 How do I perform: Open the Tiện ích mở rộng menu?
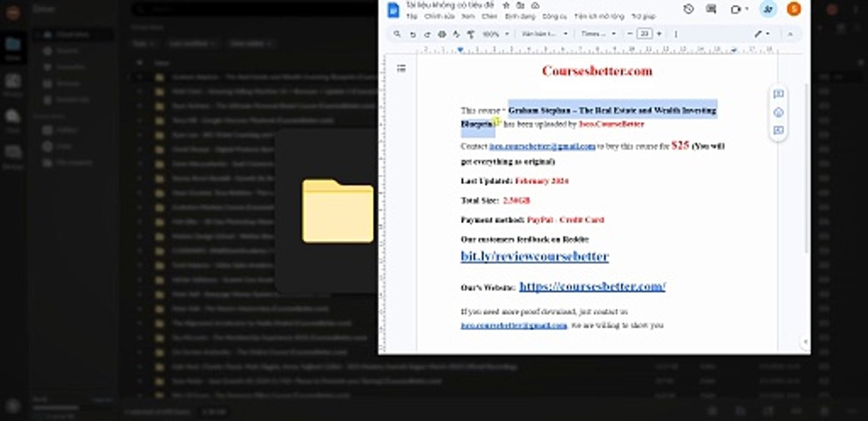pyautogui.click(x=599, y=16)
